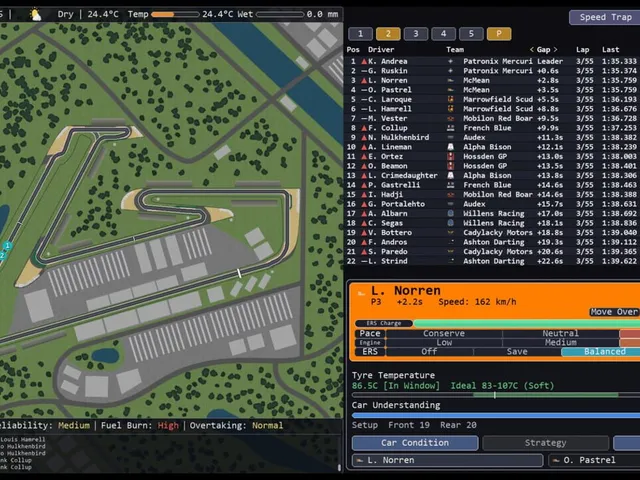Click car marker 1 on track map

[x=7, y=246]
